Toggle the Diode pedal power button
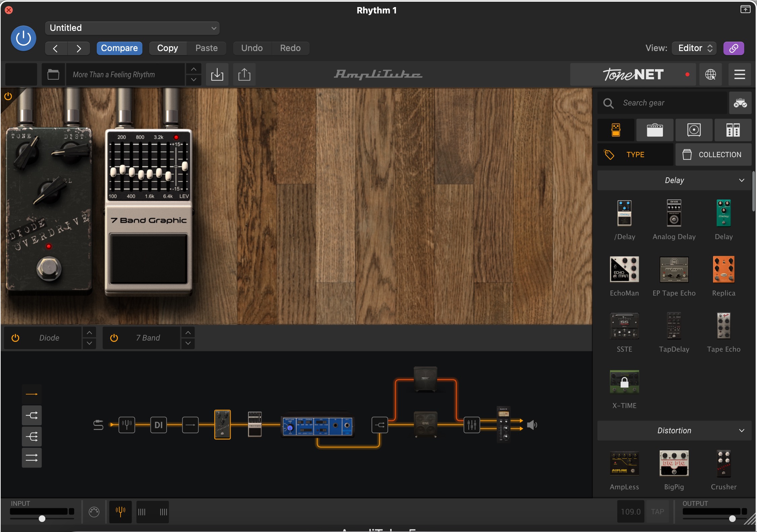The image size is (757, 532). coord(15,338)
